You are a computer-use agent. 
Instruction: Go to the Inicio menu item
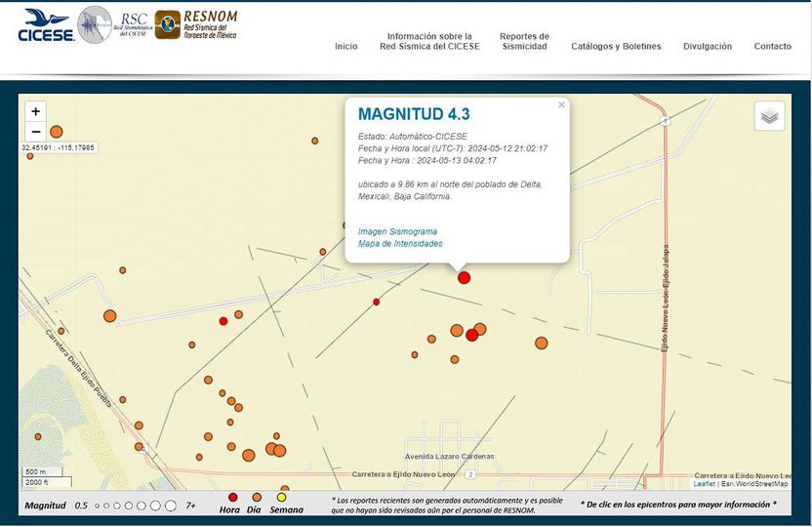(345, 46)
